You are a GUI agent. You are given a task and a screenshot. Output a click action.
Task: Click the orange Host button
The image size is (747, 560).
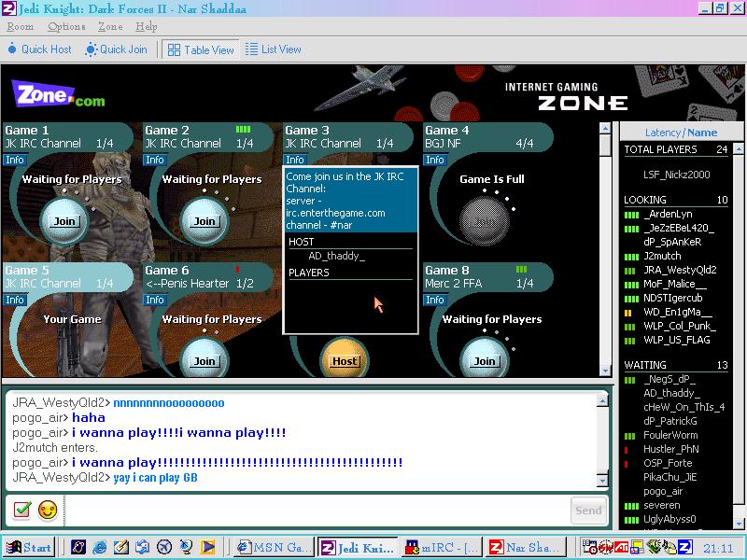pos(345,360)
